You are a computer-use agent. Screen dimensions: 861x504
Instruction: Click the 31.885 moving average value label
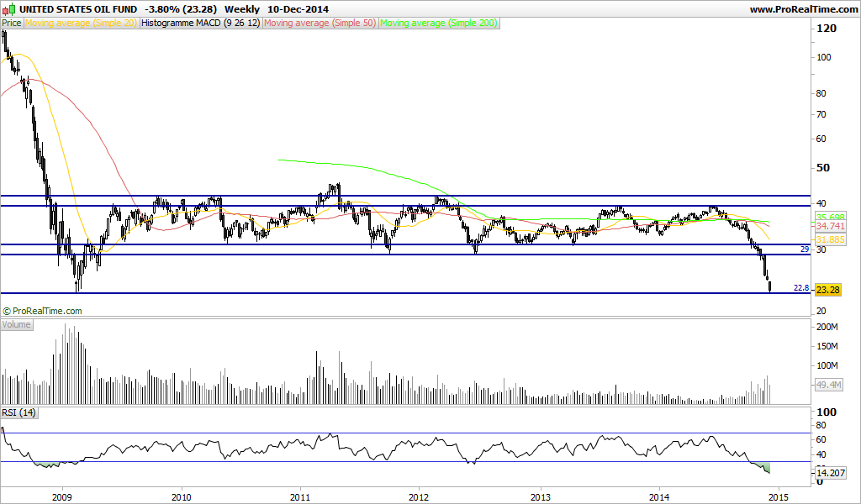pos(830,239)
